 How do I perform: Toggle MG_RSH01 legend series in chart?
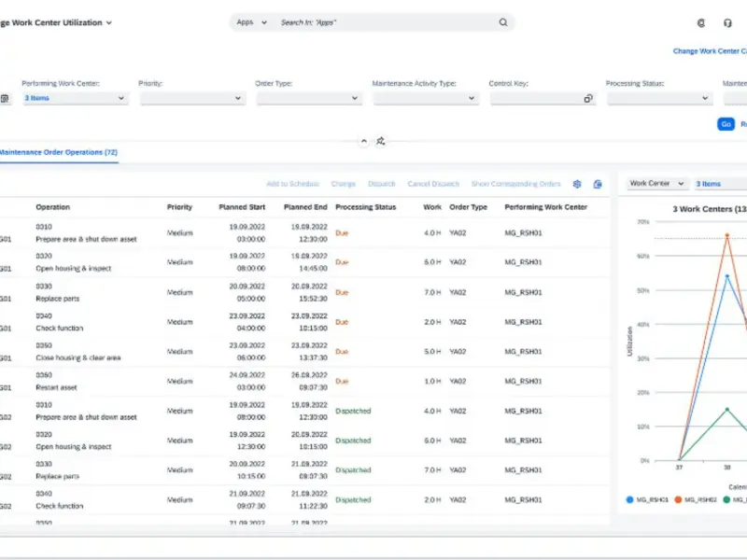click(x=647, y=499)
